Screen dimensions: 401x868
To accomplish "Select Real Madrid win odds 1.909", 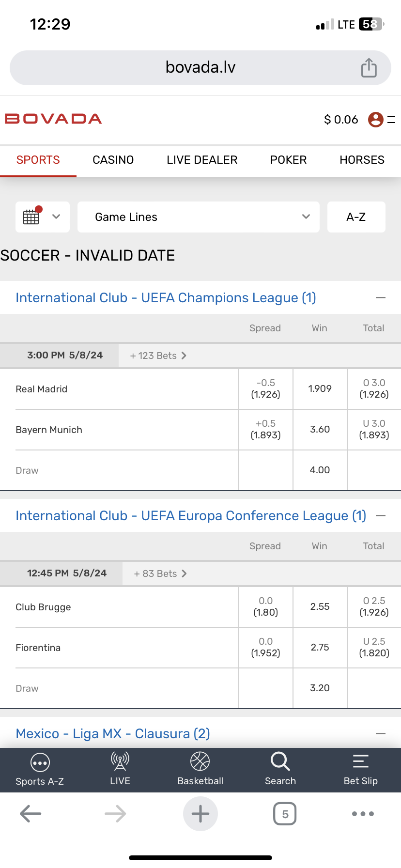I will (320, 388).
